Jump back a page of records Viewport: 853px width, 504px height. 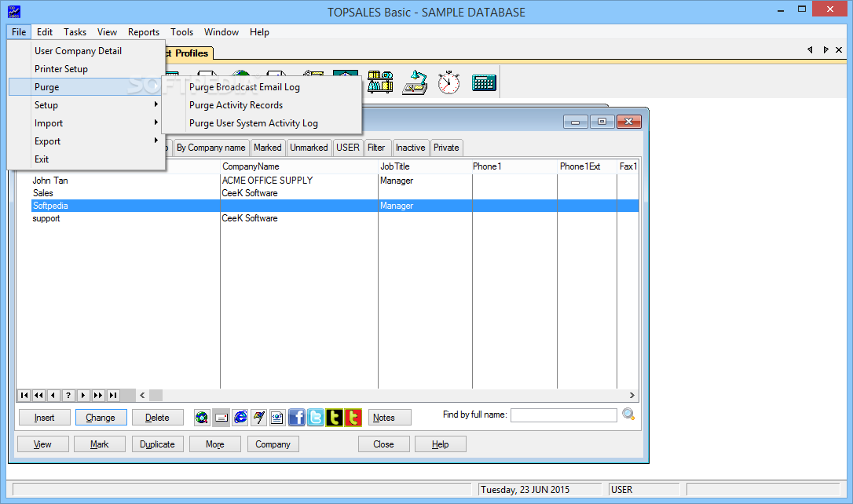pyautogui.click(x=38, y=395)
